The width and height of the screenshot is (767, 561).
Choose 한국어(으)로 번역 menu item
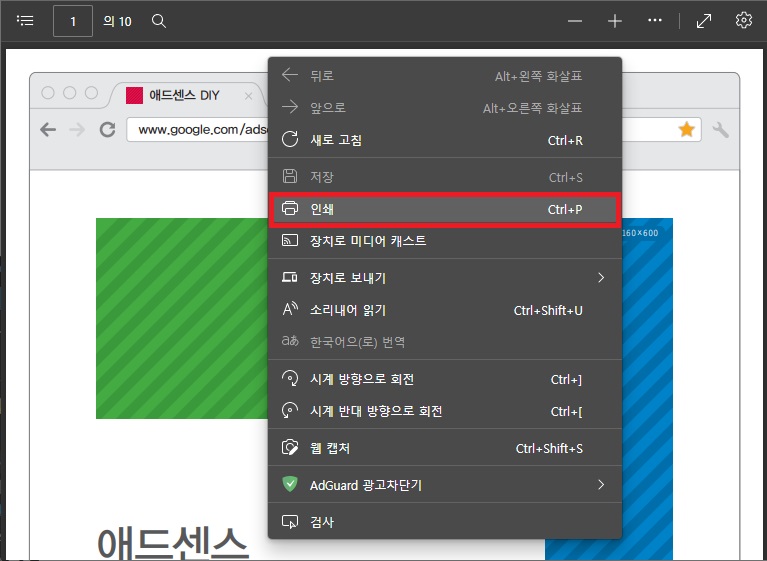(x=445, y=342)
